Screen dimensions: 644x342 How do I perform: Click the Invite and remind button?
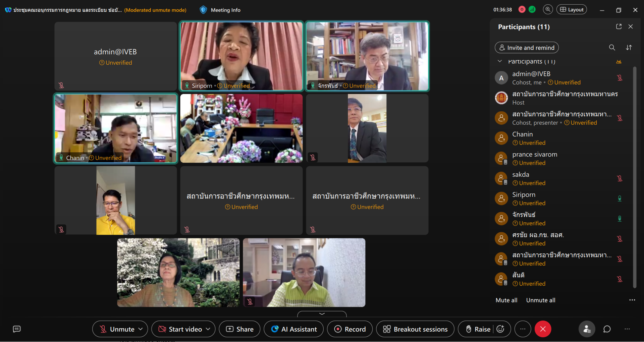(x=527, y=48)
